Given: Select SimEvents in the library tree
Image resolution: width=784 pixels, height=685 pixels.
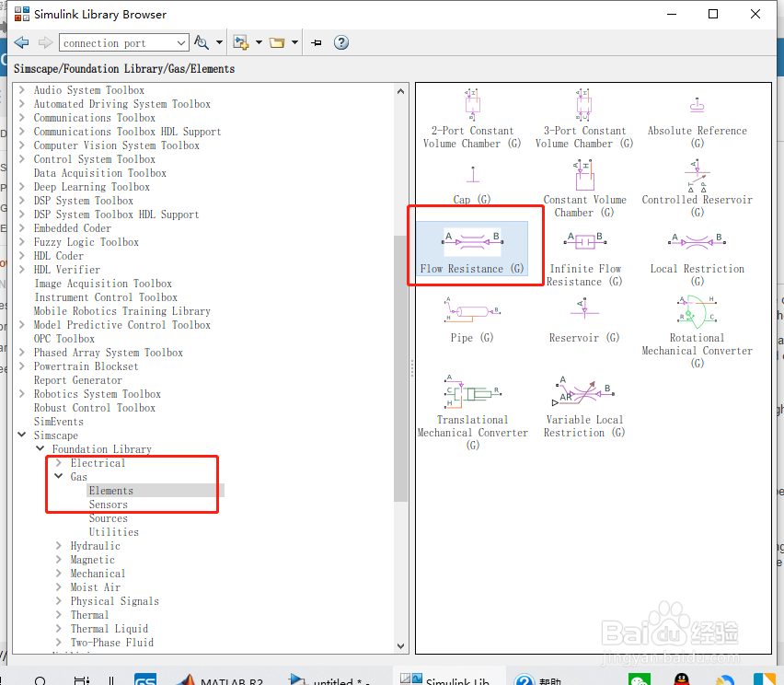Looking at the screenshot, I should [59, 422].
